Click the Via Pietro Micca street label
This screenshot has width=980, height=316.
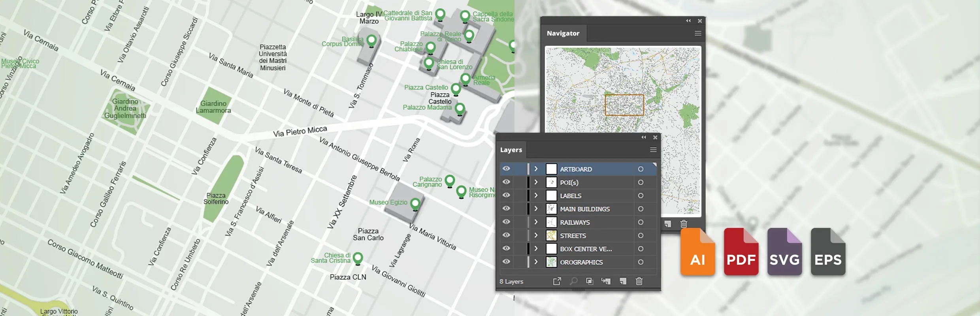coord(300,131)
